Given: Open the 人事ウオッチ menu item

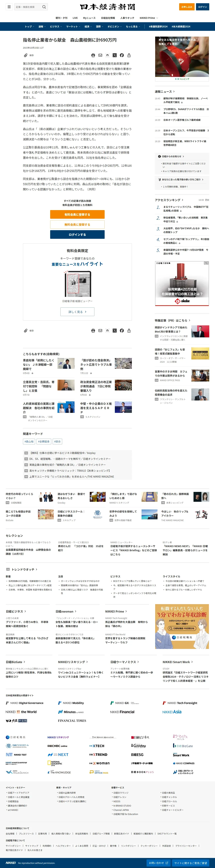Looking at the screenshot, I should point(127,18).
